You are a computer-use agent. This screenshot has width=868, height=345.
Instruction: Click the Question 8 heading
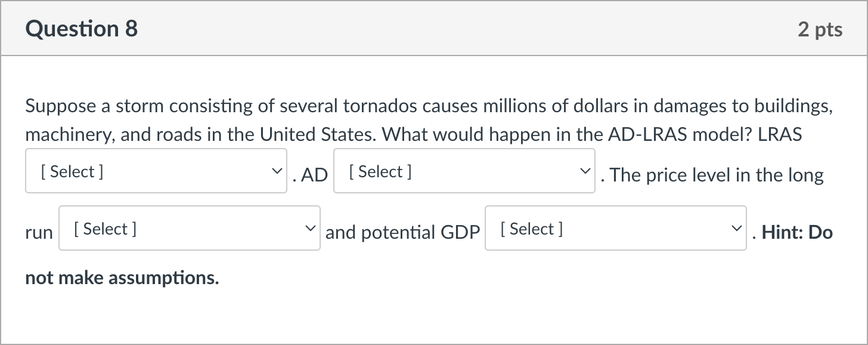pos(81,28)
